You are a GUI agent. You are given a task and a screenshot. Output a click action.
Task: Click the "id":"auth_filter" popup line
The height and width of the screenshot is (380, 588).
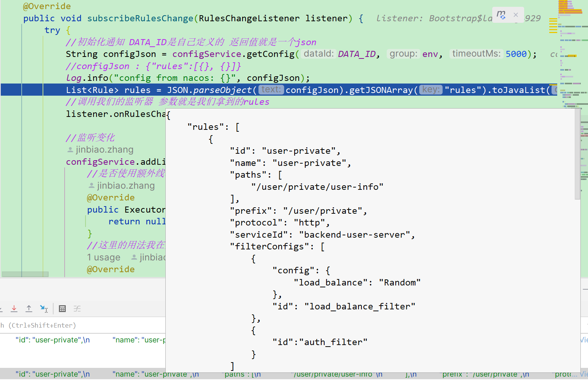pyautogui.click(x=320, y=342)
